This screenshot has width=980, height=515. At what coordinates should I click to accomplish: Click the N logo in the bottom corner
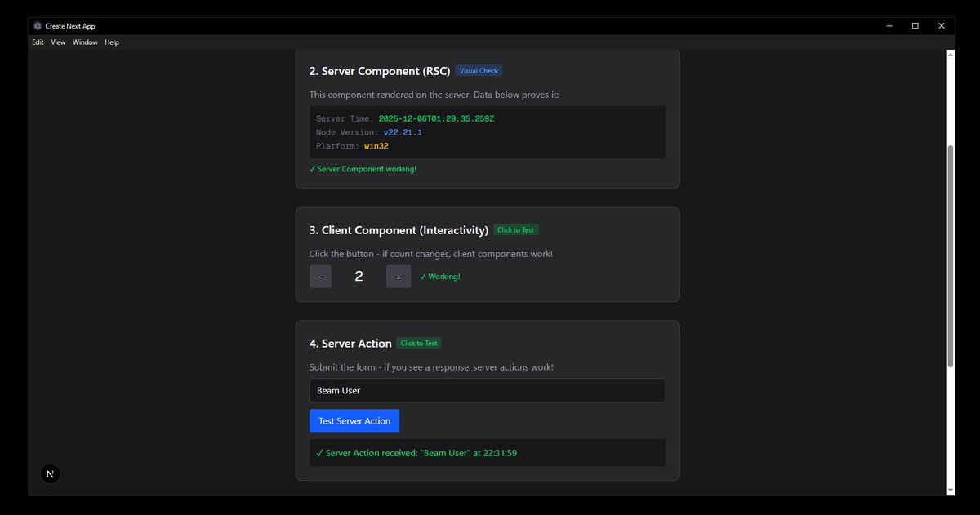pos(50,473)
